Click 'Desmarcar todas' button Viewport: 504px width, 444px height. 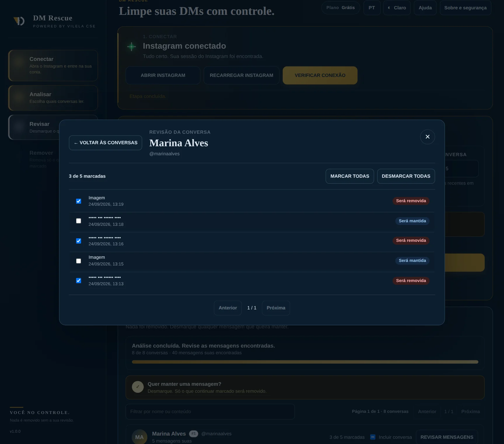pyautogui.click(x=406, y=176)
